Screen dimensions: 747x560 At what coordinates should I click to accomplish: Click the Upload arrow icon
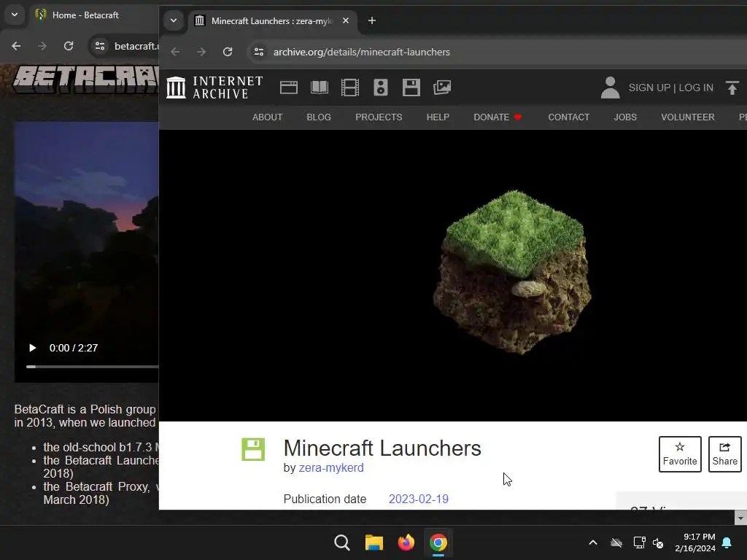click(x=732, y=87)
